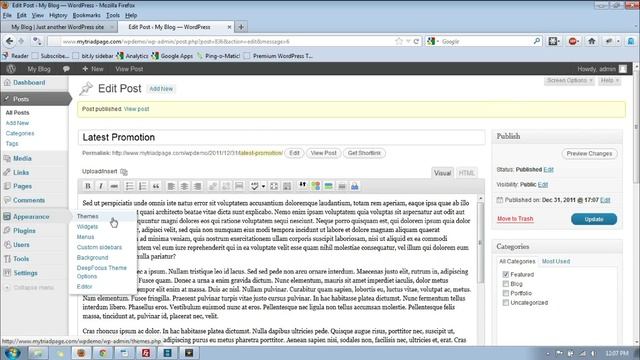Open the Firefox home page button

[591, 41]
